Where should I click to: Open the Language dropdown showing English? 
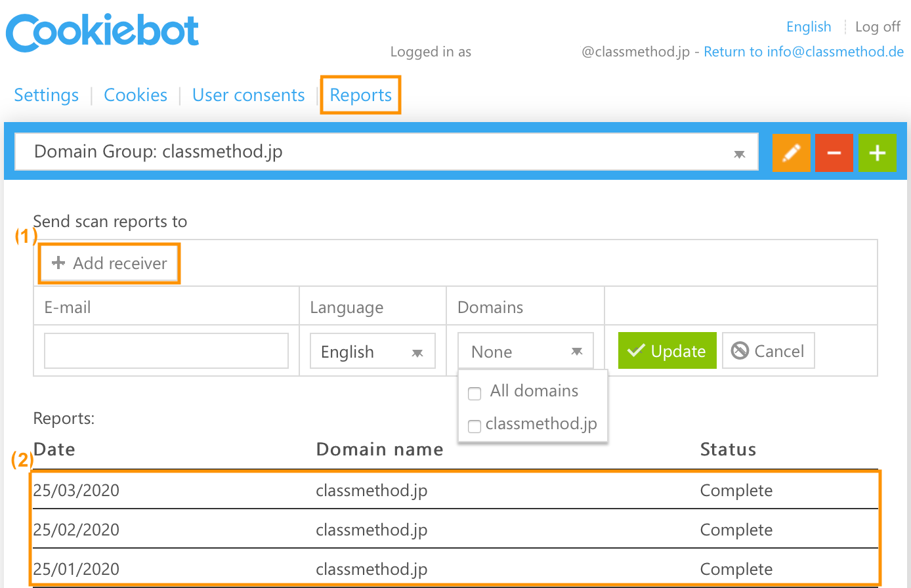373,352
